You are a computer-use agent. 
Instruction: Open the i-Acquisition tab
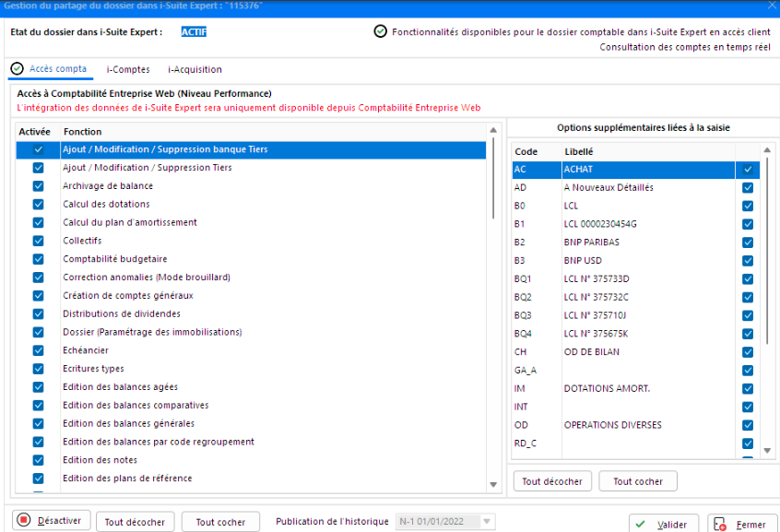click(195, 69)
